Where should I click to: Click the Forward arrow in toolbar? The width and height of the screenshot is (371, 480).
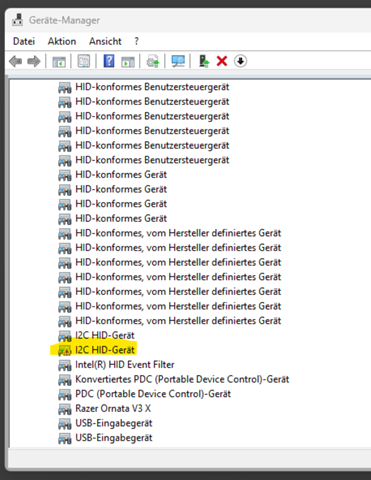34,61
